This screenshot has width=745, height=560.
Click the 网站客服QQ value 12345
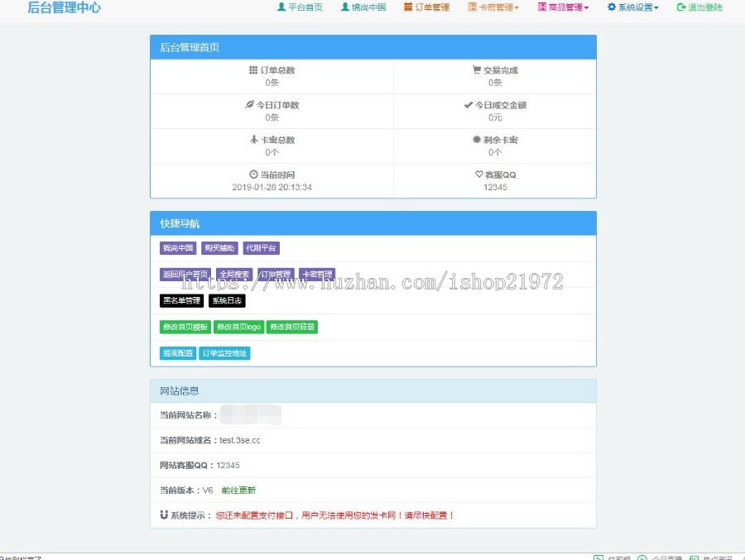[228, 466]
